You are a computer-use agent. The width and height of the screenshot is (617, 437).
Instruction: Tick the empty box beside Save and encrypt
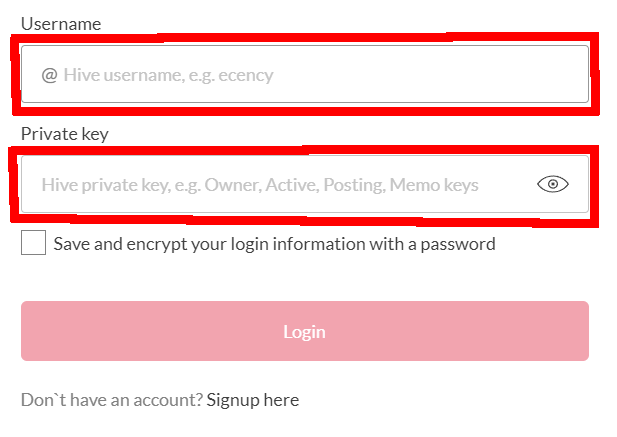tap(33, 242)
